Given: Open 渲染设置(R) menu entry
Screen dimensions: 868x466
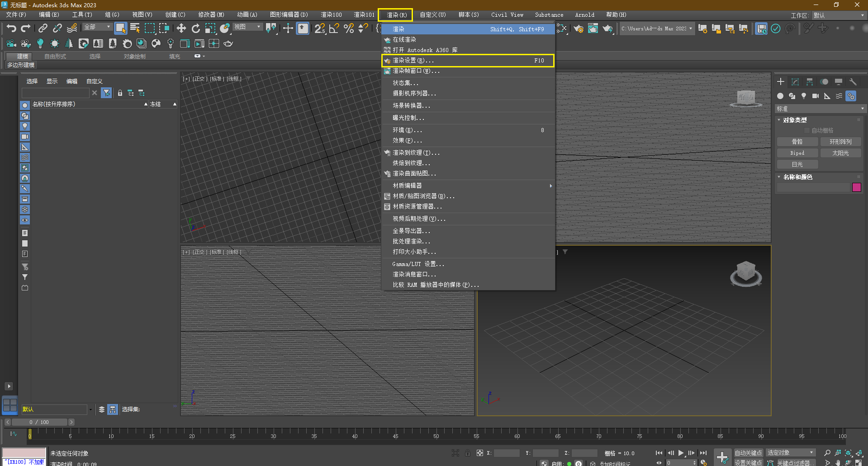Looking at the screenshot, I should pos(468,61).
